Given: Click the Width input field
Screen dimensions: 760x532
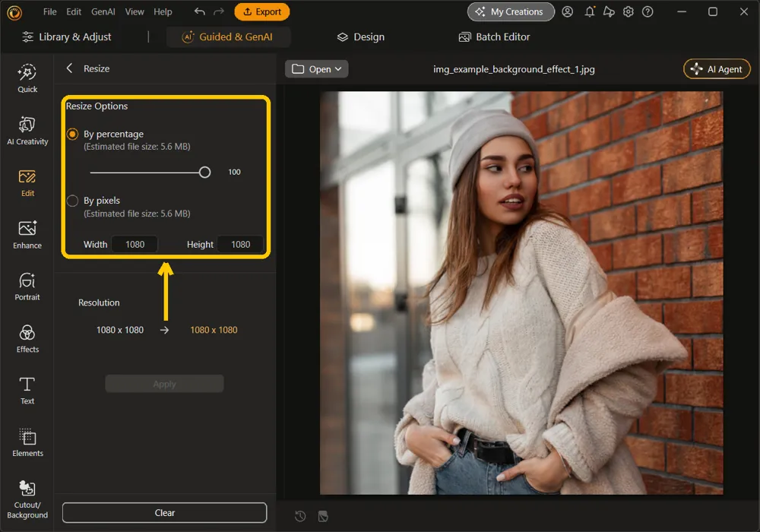Looking at the screenshot, I should (x=135, y=244).
